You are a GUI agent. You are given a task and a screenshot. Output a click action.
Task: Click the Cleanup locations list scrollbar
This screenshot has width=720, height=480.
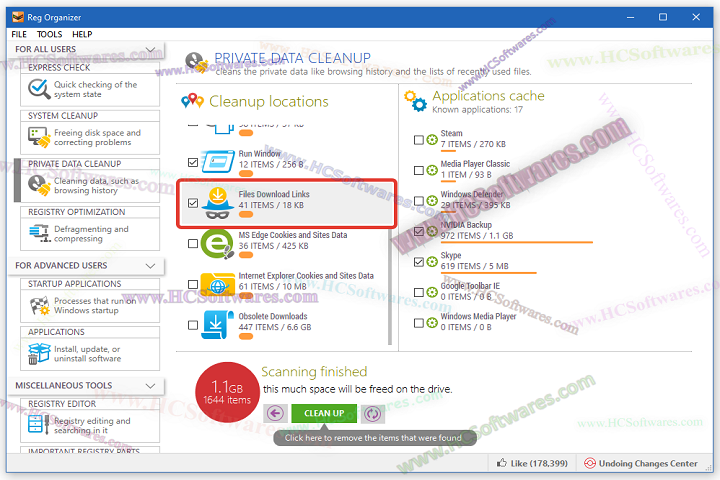390,285
